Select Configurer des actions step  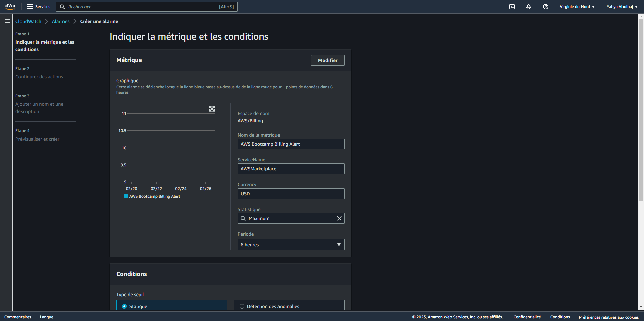pyautogui.click(x=39, y=77)
